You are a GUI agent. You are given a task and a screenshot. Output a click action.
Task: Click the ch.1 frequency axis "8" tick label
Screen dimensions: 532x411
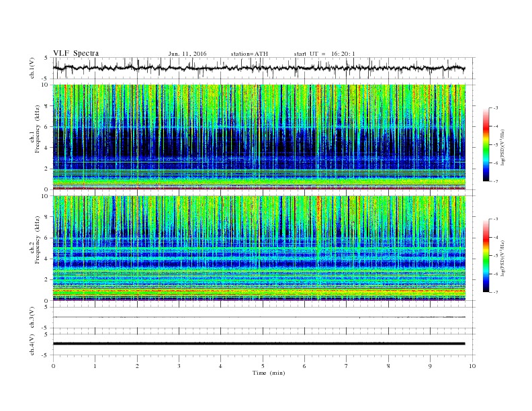click(46, 106)
